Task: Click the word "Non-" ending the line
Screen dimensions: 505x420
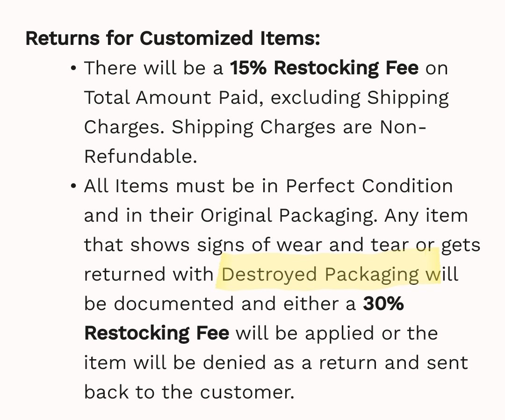Action: [403, 127]
